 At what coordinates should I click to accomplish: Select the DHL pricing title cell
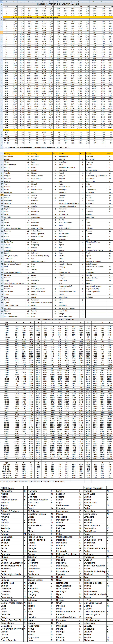click(58, 4)
